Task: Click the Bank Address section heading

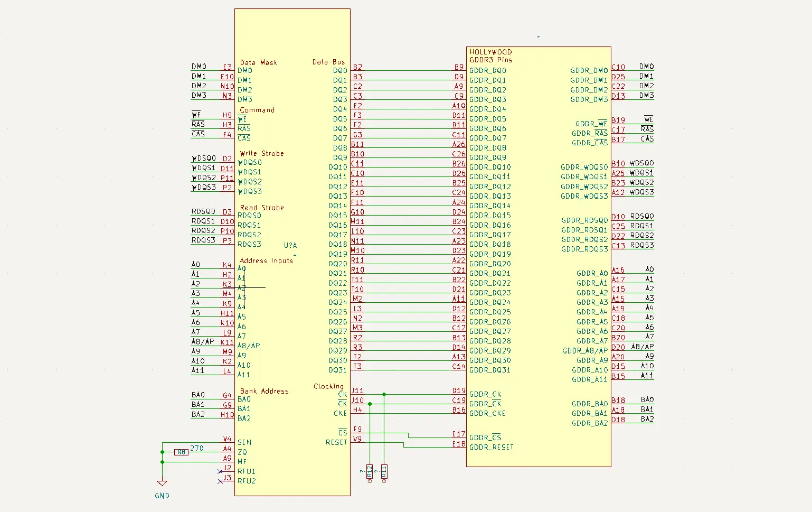Action: pyautogui.click(x=264, y=391)
